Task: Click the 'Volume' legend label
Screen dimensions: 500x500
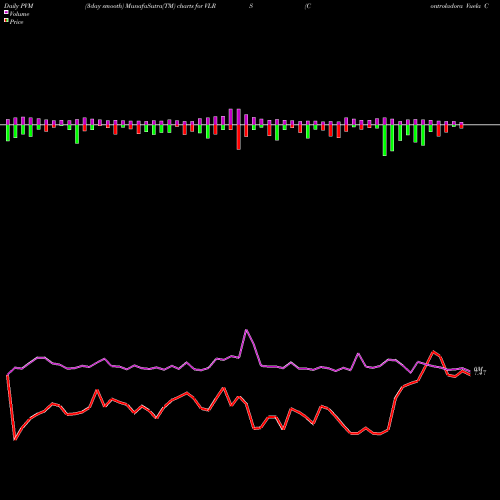Action: click(19, 14)
